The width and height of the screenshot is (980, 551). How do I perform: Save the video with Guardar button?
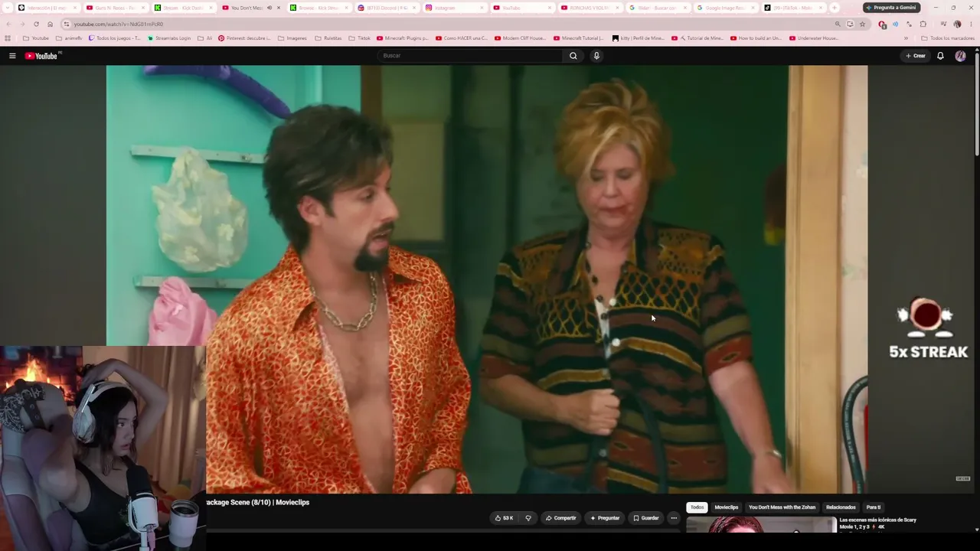645,518
